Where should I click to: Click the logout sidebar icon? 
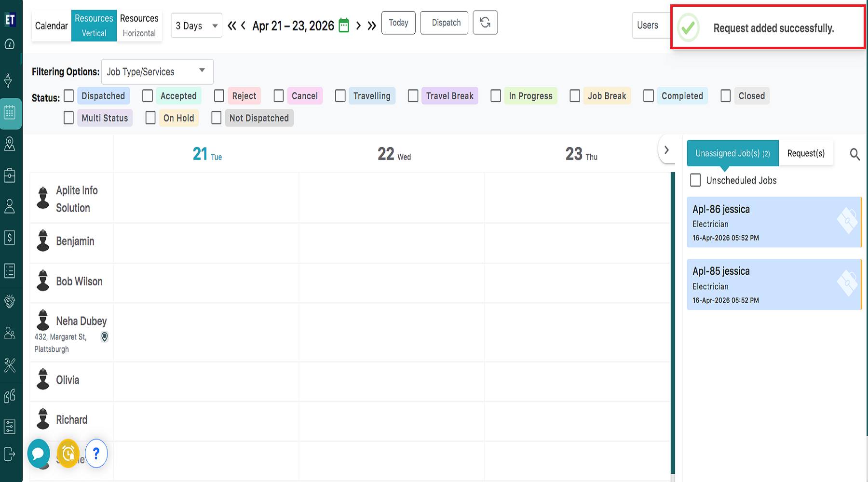click(10, 454)
